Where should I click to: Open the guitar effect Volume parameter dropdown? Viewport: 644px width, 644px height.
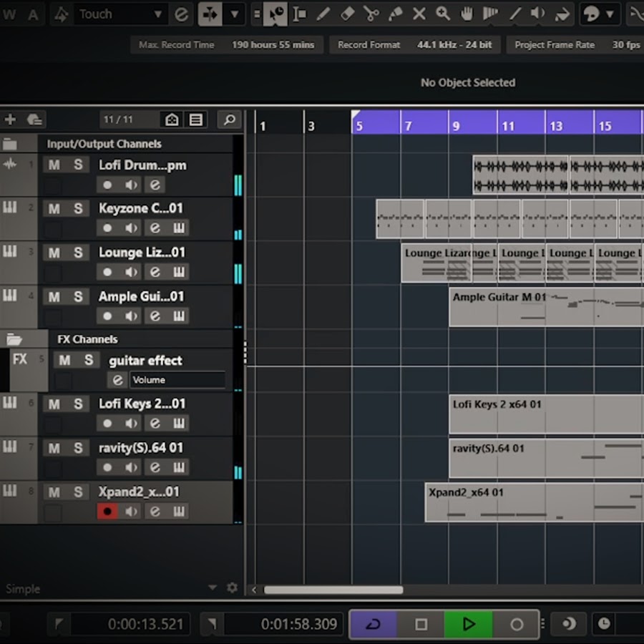(x=177, y=380)
